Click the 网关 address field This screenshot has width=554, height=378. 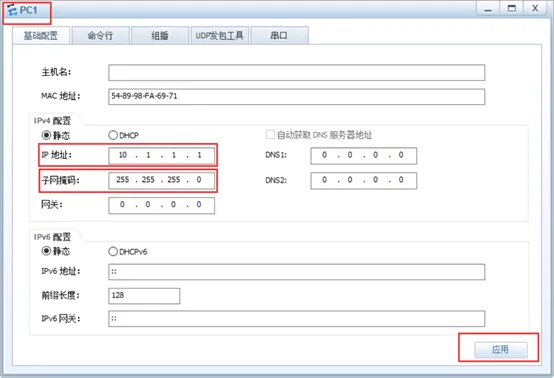[x=161, y=205]
